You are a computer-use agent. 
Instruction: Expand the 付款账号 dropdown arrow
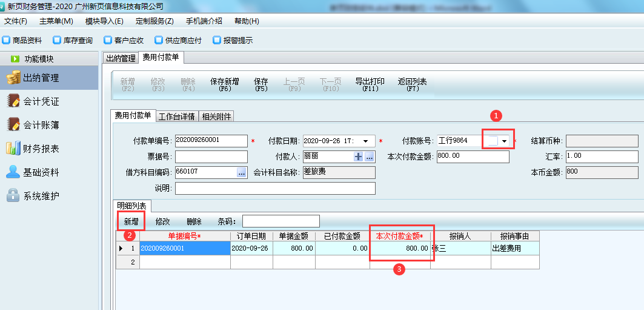click(x=504, y=141)
